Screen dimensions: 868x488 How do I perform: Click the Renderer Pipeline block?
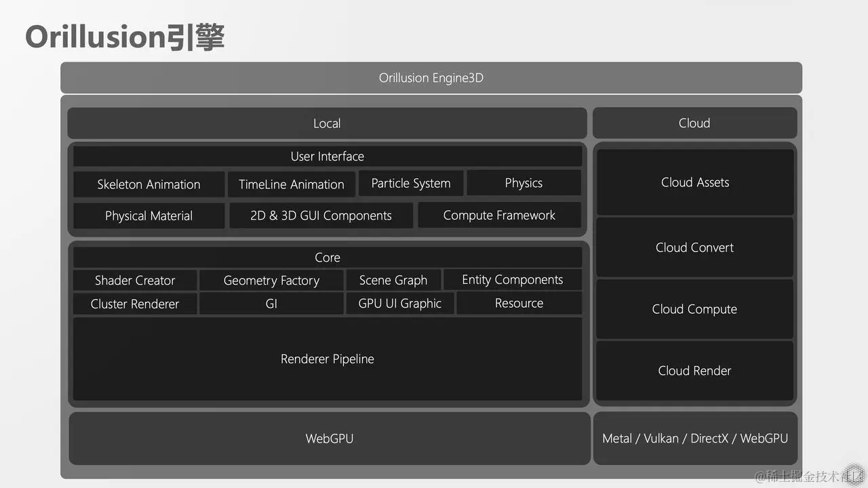[x=328, y=359]
